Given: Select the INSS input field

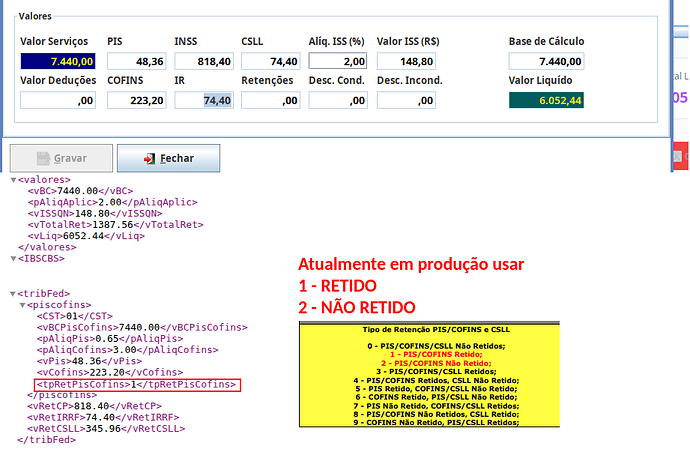Looking at the screenshot, I should (x=204, y=61).
